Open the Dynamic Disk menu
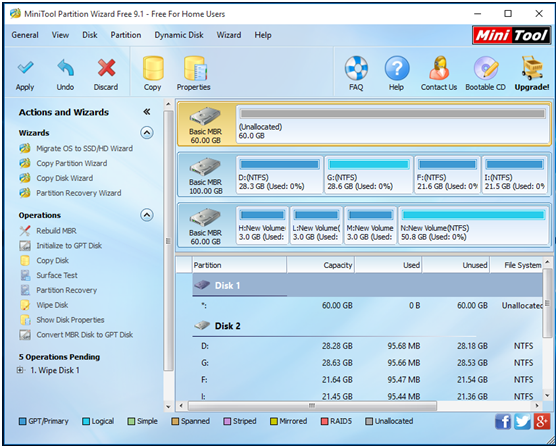This screenshot has width=558, height=448. tap(179, 35)
